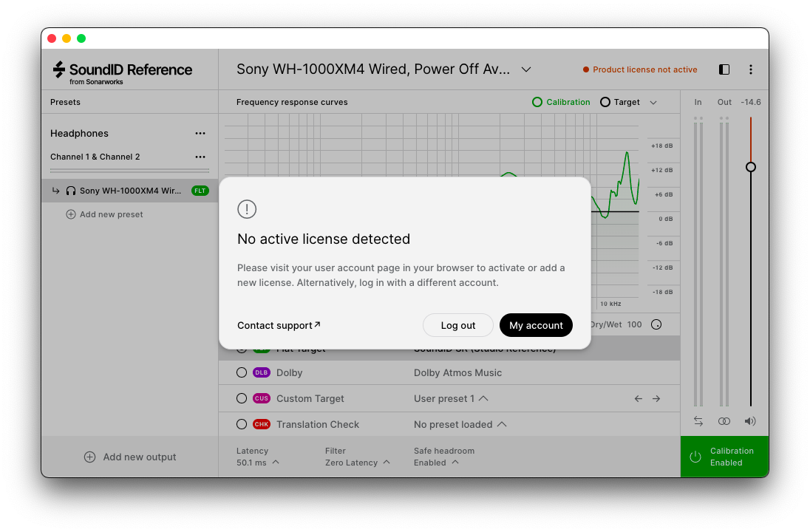Click Add new output
Image resolution: width=810 pixels, height=532 pixels.
point(129,457)
